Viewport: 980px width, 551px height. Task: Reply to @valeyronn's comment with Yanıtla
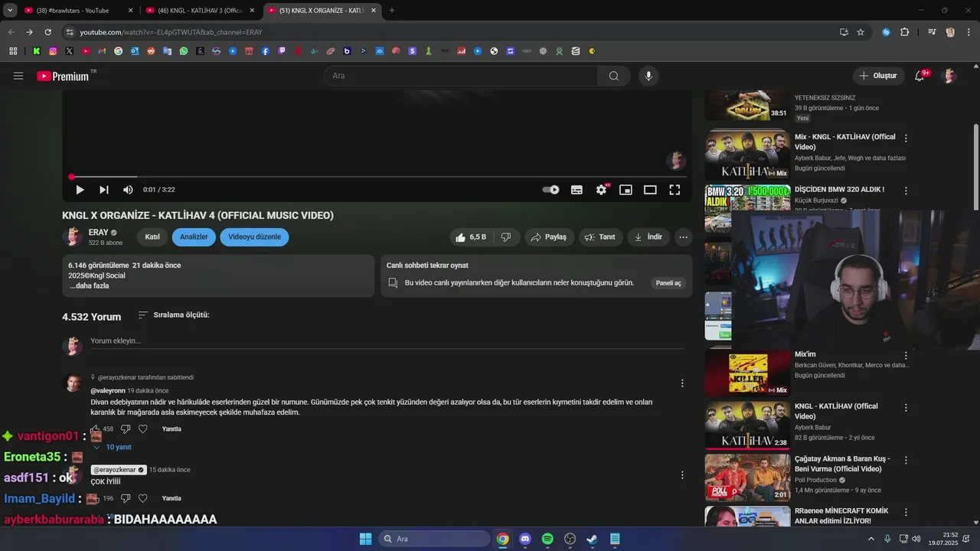tap(171, 429)
